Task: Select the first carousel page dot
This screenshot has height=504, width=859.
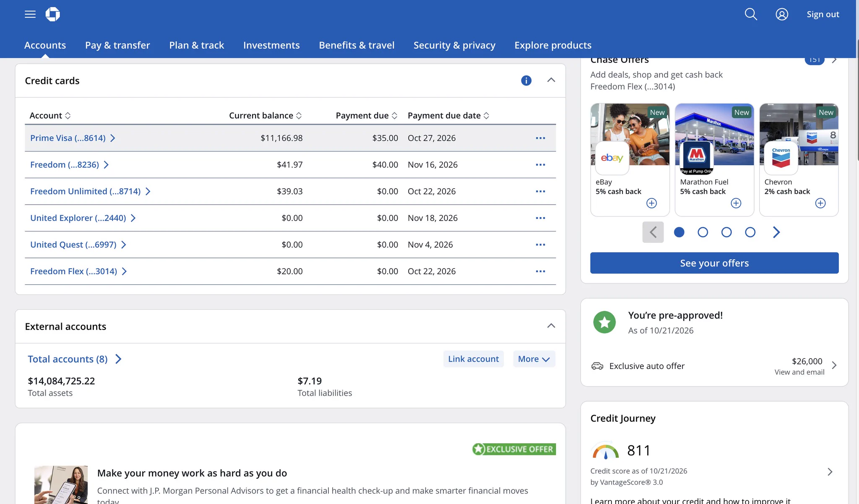Action: (x=679, y=232)
